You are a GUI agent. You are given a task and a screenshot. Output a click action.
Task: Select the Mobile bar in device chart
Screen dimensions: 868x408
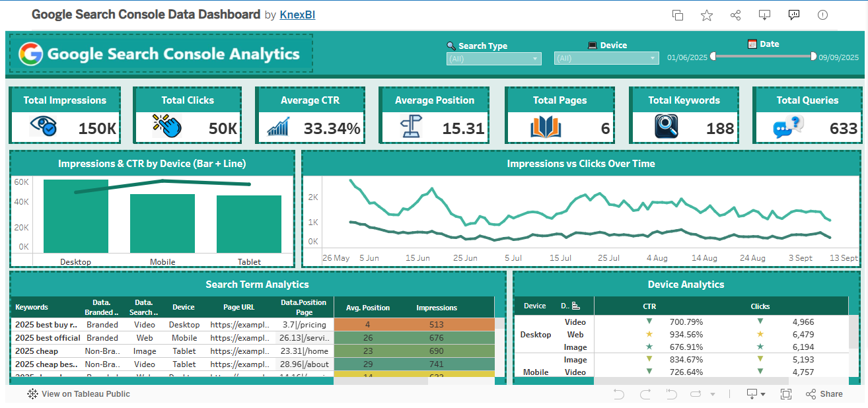[163, 223]
